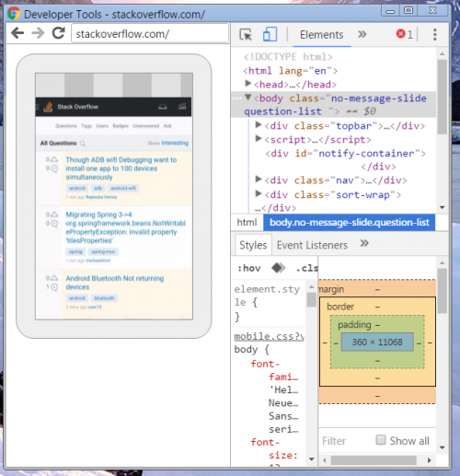Image resolution: width=460 pixels, height=476 pixels.
Task: Click the spring-mvc tag
Action: (103, 251)
